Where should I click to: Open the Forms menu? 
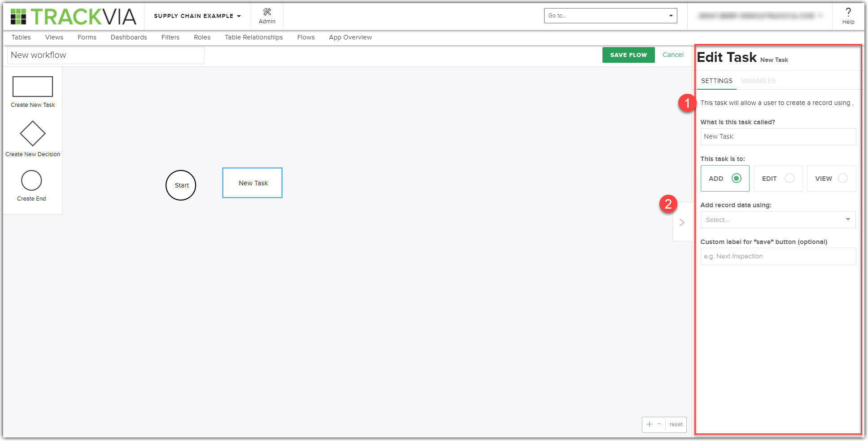[87, 37]
